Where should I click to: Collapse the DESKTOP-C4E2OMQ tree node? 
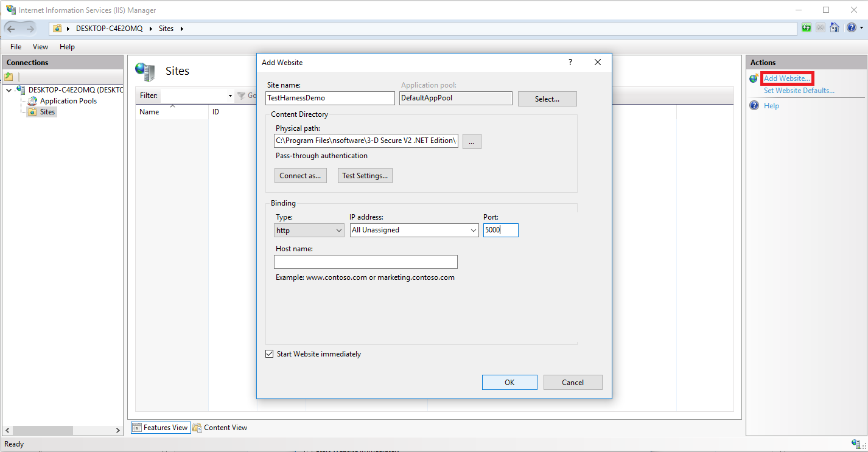(x=9, y=90)
